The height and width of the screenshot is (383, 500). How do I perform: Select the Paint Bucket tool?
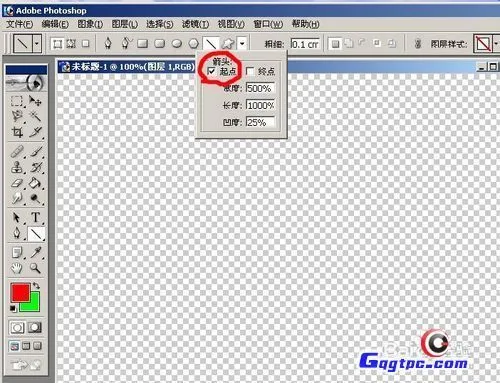(x=35, y=183)
